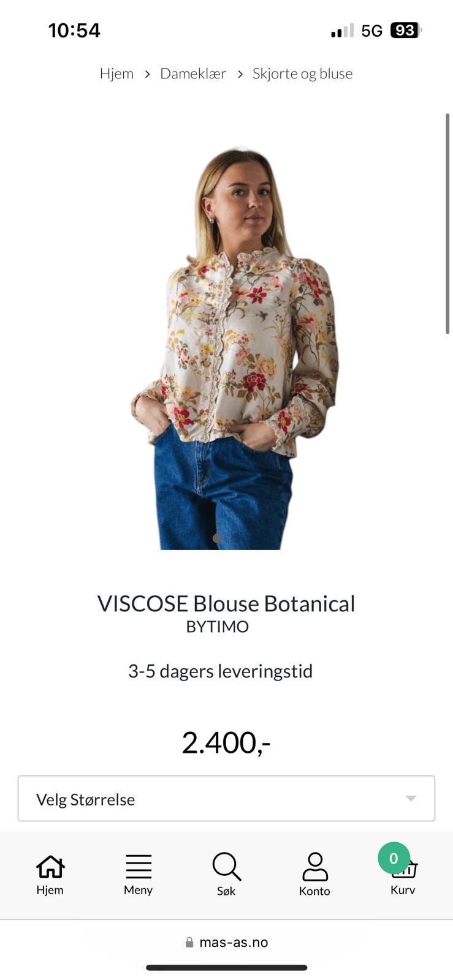Click the page scrollbar on right edge

447,224
